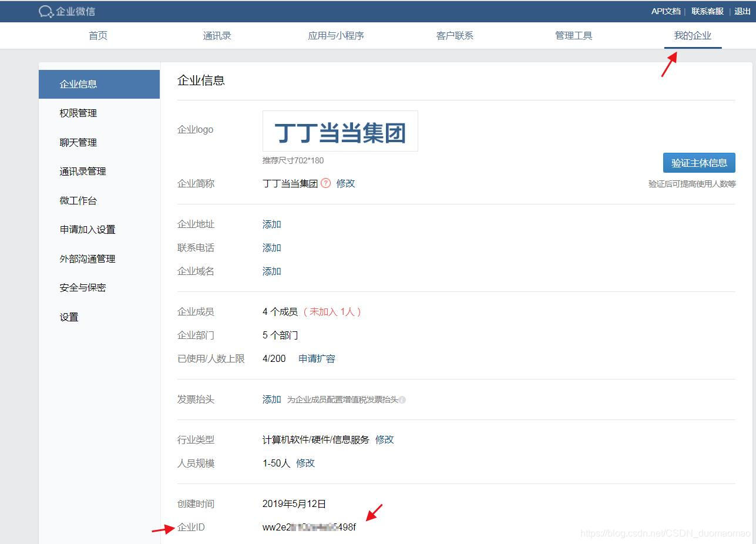Open the 首页 tab
The width and height of the screenshot is (756, 544).
pos(98,36)
